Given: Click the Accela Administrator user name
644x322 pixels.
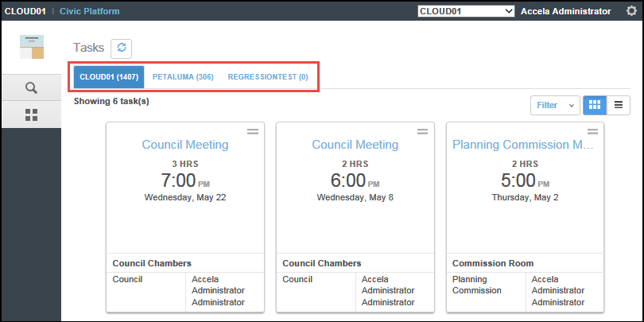Looking at the screenshot, I should 566,11.
